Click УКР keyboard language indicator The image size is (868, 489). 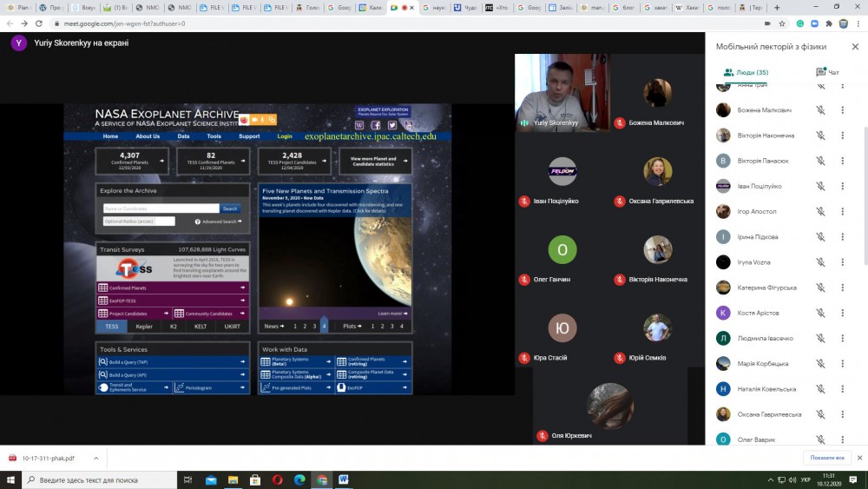806,480
